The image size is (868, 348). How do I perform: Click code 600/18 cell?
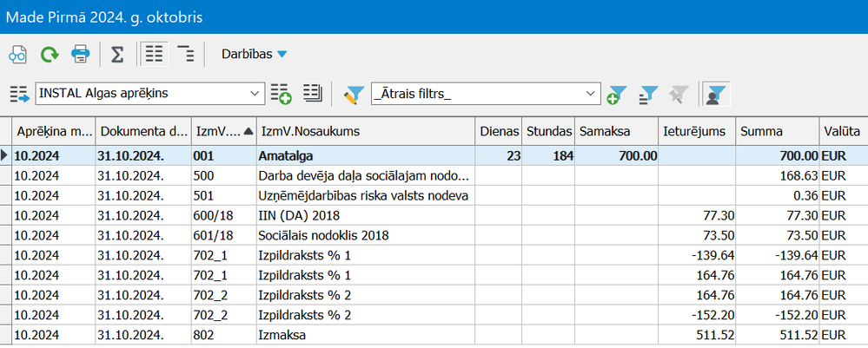click(x=223, y=216)
